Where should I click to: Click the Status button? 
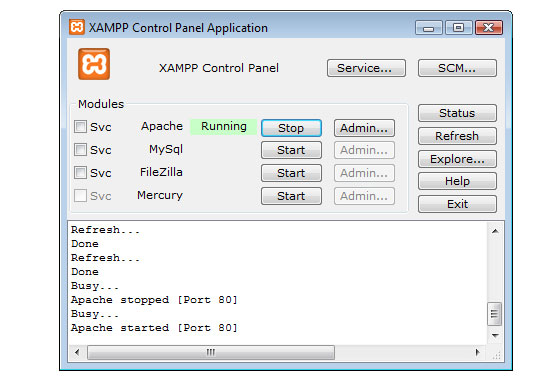pos(457,113)
